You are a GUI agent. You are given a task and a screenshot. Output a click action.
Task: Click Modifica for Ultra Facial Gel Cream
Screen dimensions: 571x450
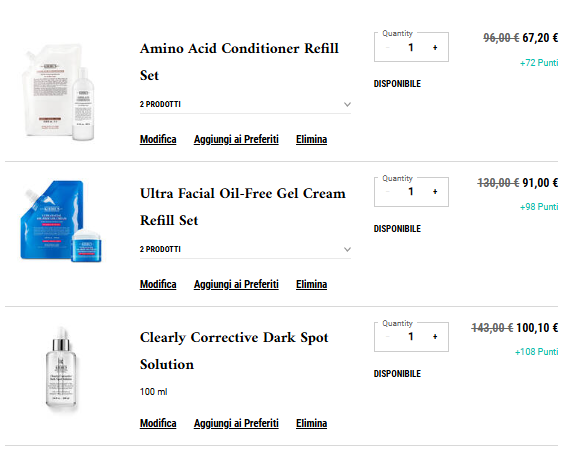(158, 284)
